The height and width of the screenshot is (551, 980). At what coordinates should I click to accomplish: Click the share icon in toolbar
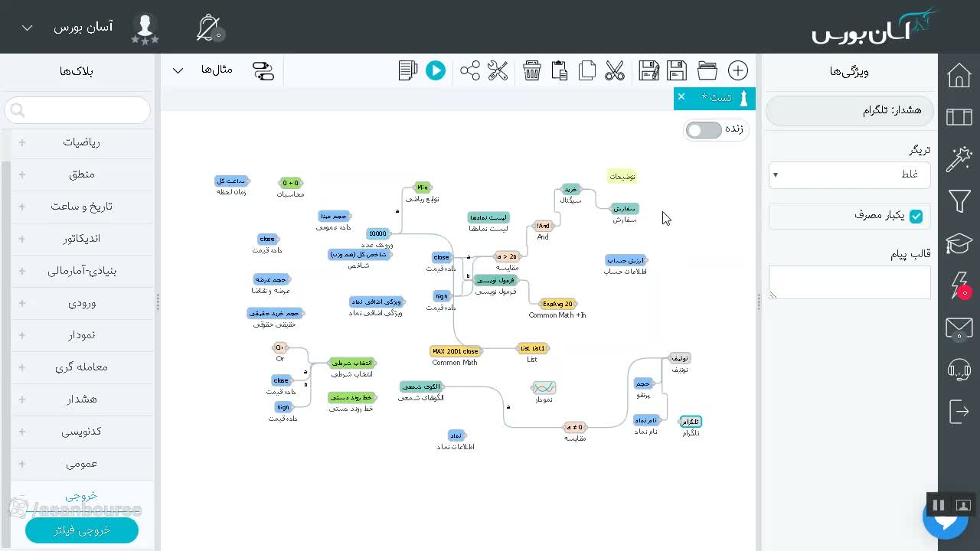(470, 70)
